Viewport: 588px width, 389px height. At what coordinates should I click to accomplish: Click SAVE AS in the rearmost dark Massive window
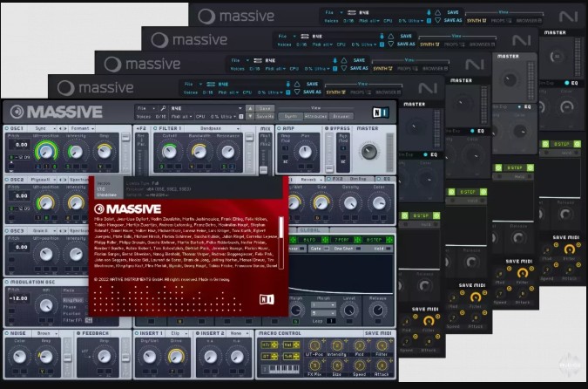pos(453,20)
